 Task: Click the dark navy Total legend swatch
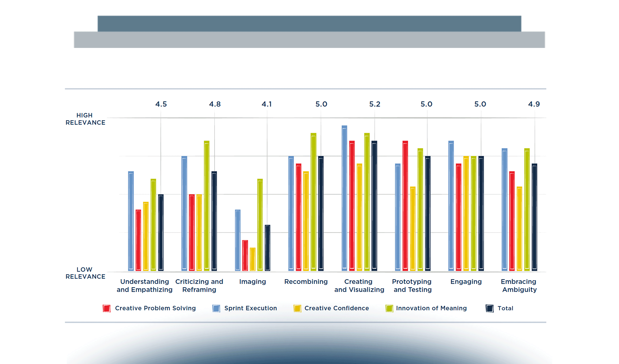pos(489,308)
